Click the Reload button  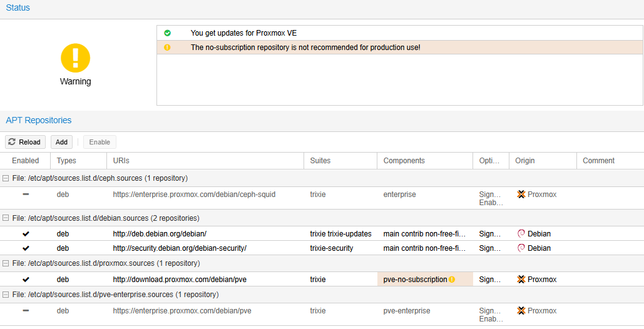[25, 142]
